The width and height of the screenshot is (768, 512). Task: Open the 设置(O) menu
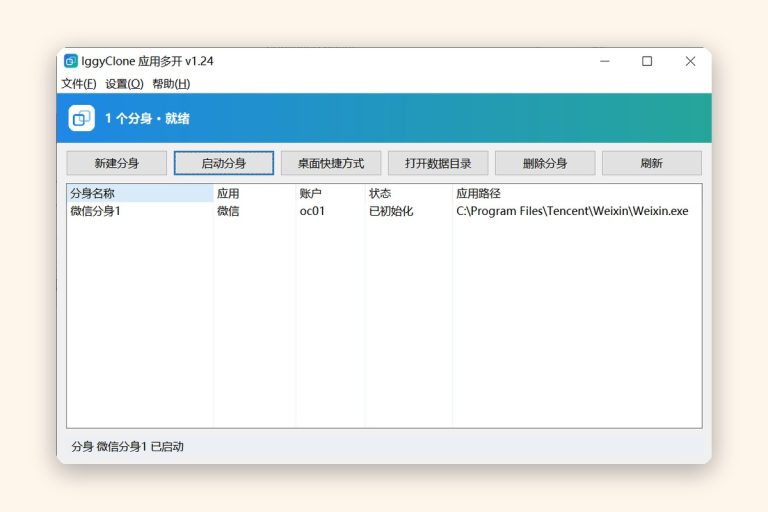(124, 84)
